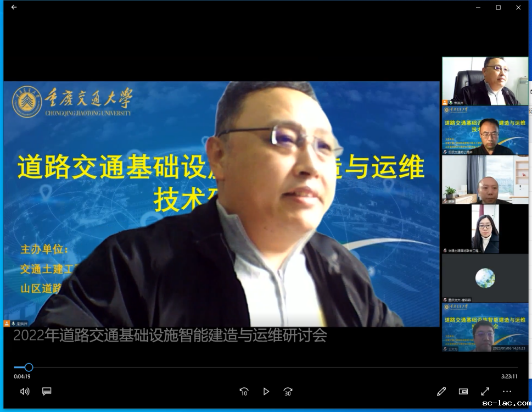The width and height of the screenshot is (532, 412).
Task: Maximize the video player window
Action: click(x=498, y=7)
